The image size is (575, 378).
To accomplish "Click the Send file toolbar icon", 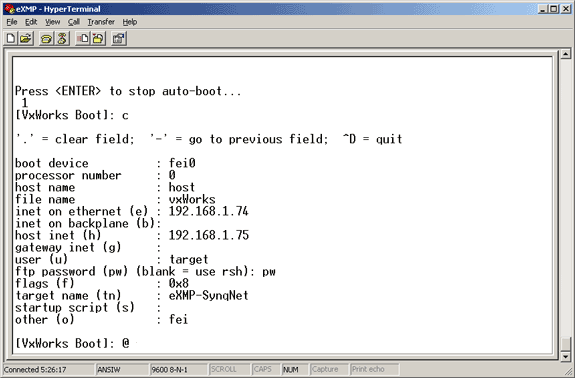I will 82,38.
